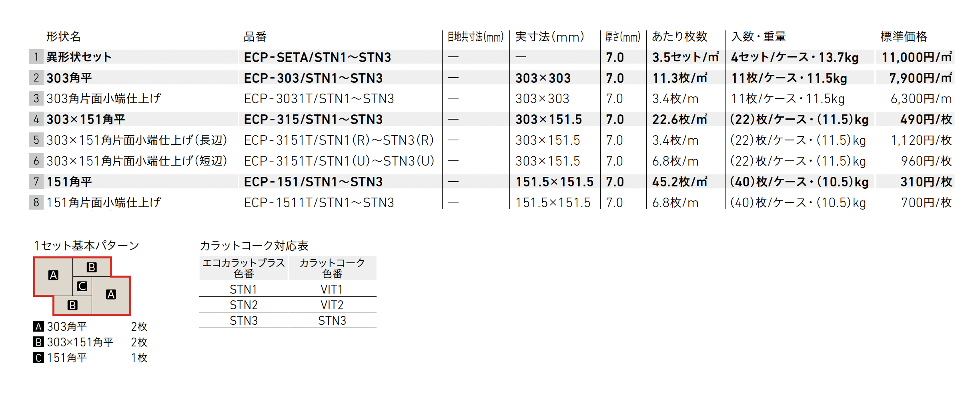
Task: Click the 標準価格 column header
Action: (904, 37)
